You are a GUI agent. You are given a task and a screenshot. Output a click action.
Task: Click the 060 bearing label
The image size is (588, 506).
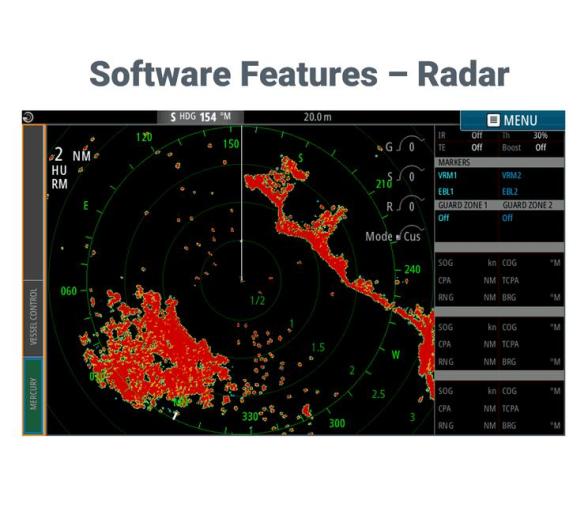(69, 291)
